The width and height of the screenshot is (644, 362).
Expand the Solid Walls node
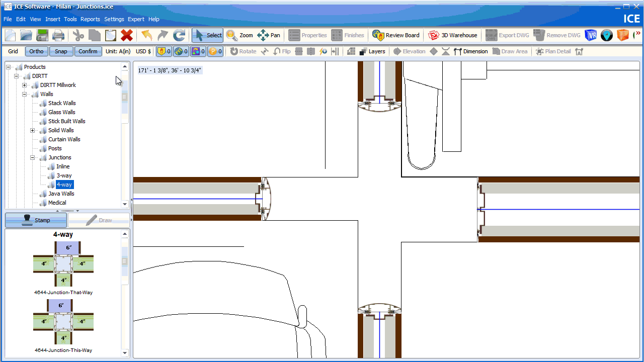click(x=32, y=130)
